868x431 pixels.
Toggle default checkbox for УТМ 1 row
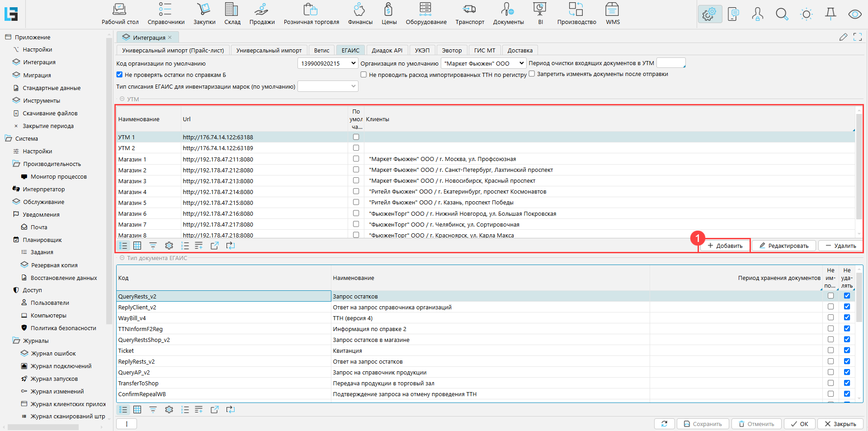pos(356,137)
